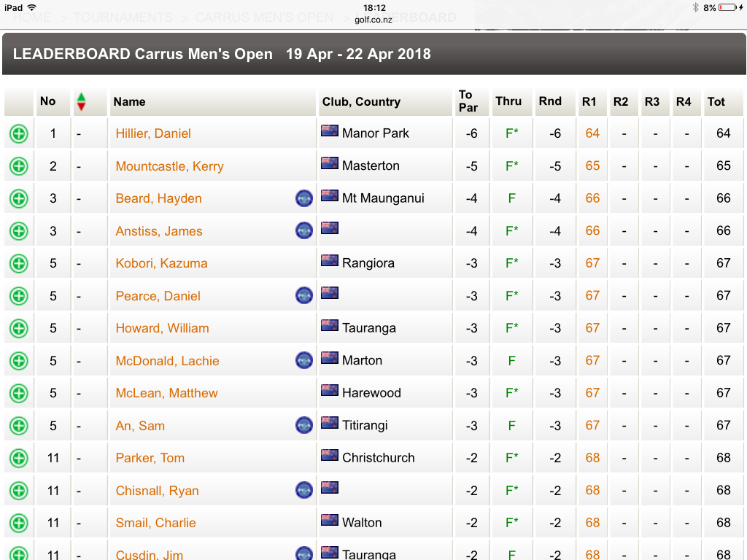Open Kobori, Kazuma player link
This screenshot has width=747, height=560.
[x=161, y=263]
